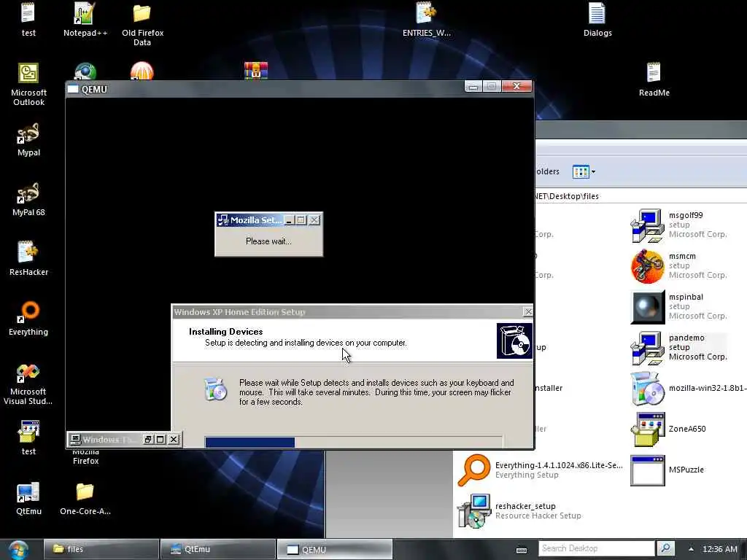
Task: Open the on-screen keyboard tray icon
Action: click(x=522, y=550)
